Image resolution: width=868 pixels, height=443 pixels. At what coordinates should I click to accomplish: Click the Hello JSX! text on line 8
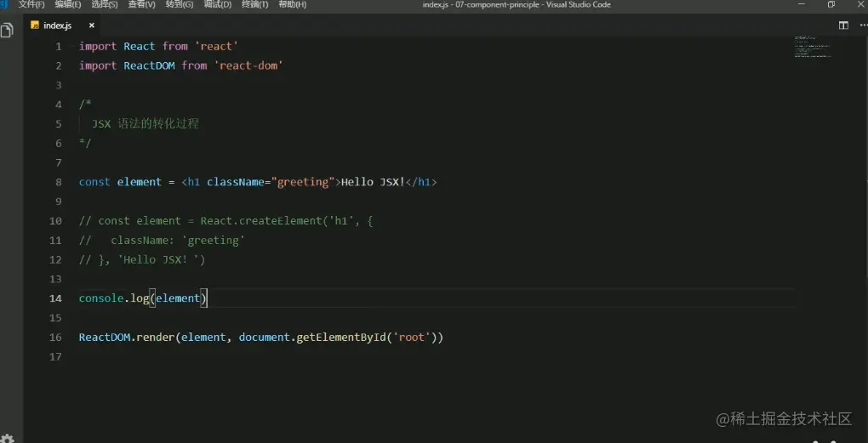pos(373,182)
